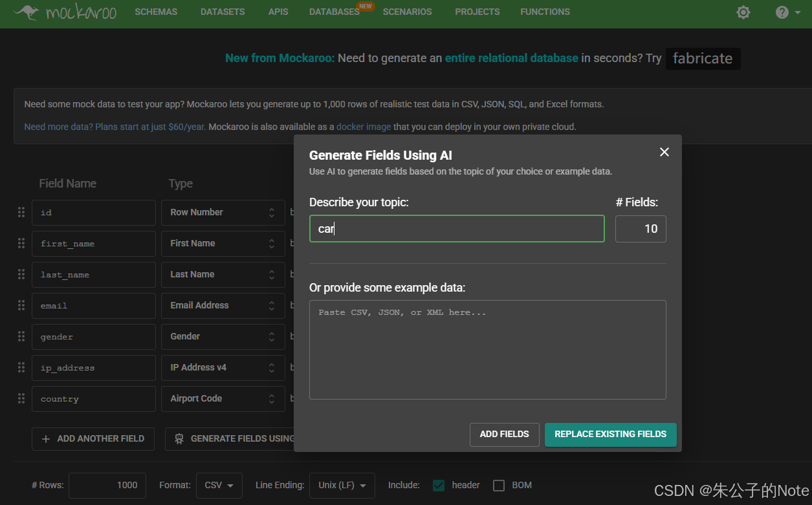Focus the Describe your topic input
Image resolution: width=812 pixels, height=505 pixels.
tap(457, 229)
